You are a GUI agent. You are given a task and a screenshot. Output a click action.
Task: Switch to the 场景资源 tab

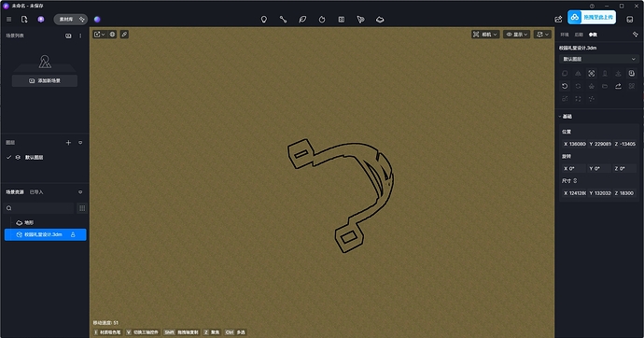point(15,191)
